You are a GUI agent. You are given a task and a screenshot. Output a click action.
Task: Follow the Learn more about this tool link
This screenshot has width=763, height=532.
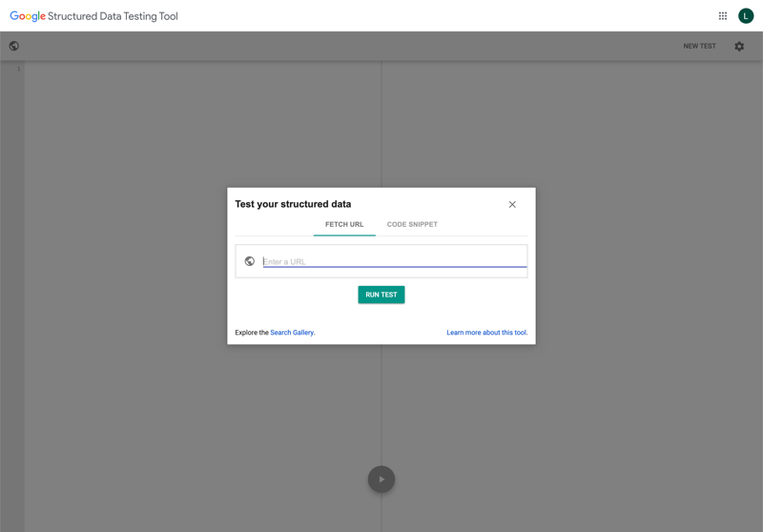point(486,333)
